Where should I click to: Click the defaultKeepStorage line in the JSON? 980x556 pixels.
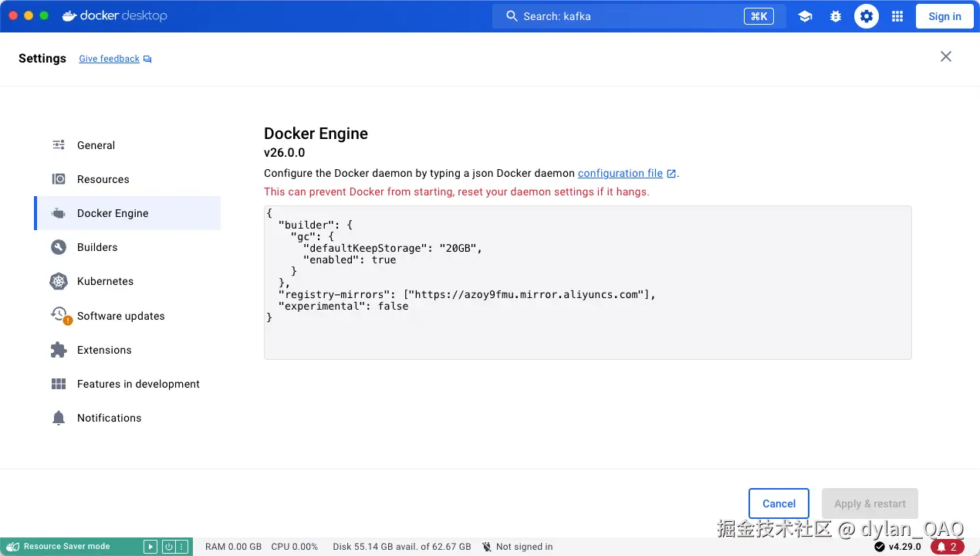[x=393, y=248]
